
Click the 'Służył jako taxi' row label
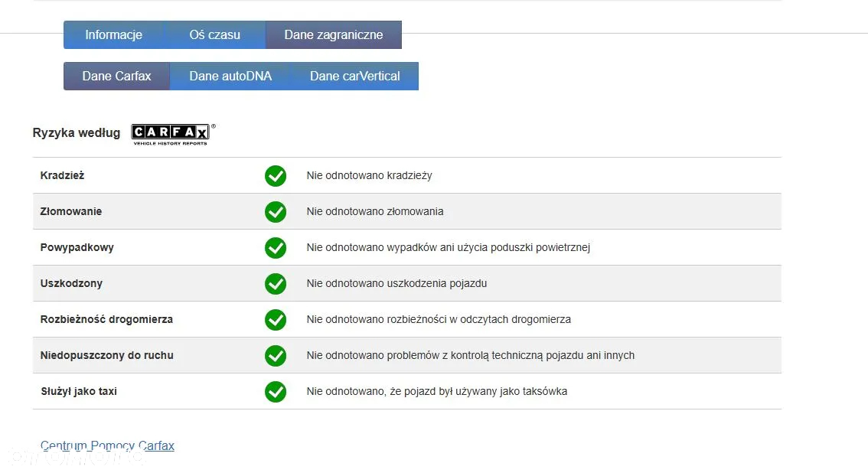79,391
